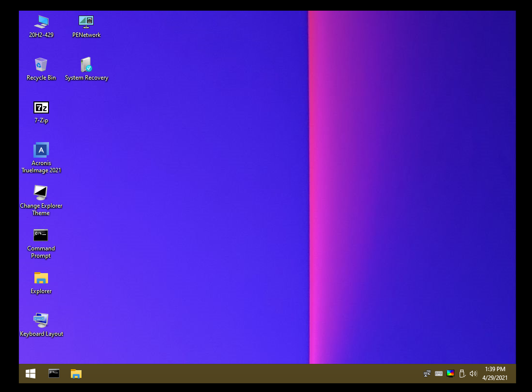Image resolution: width=532 pixels, height=392 pixels.
Task: Open the safely remove USB tray icon
Action: pyautogui.click(x=462, y=374)
